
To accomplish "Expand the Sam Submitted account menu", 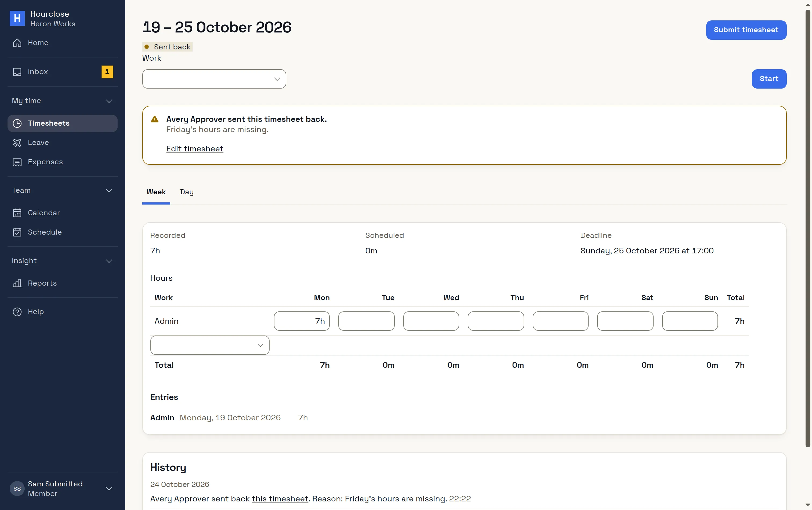I will 62,489.
